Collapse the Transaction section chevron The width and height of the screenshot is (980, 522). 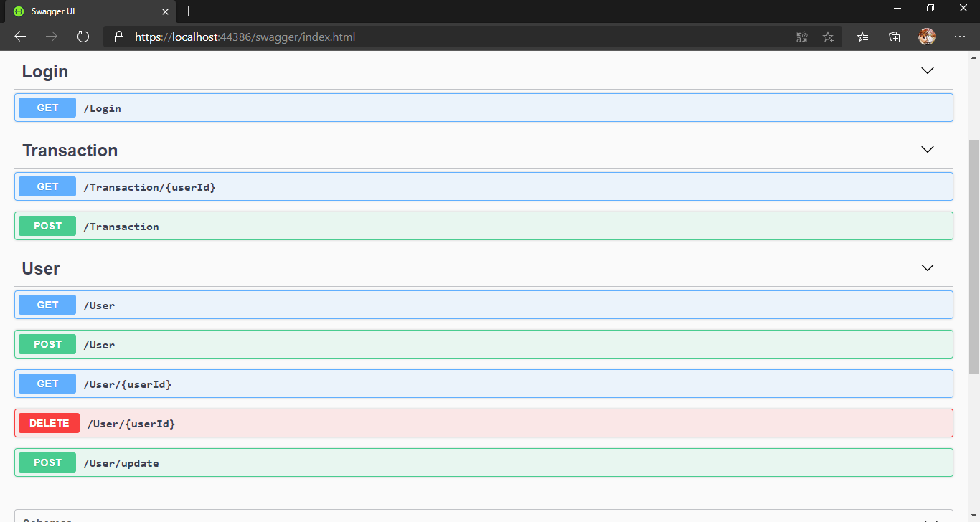pos(928,149)
